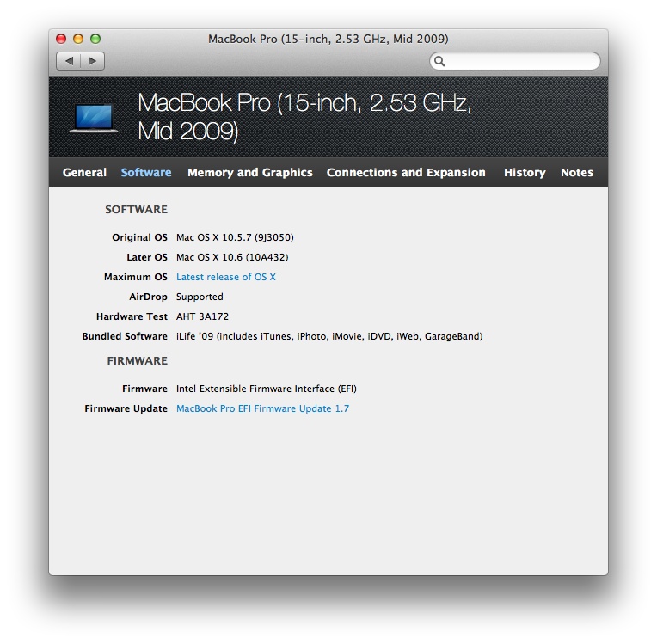Click Mac OS X 10.6 (10A432) value
Viewport: 657px width, 644px height.
tap(232, 257)
